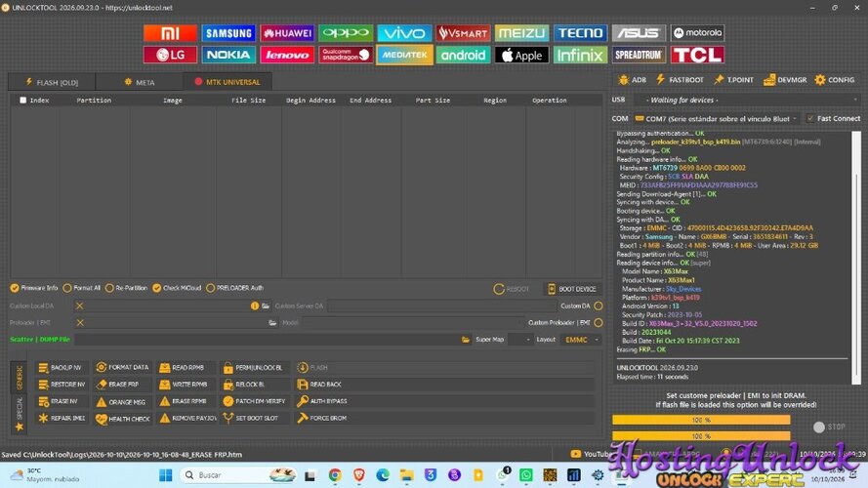The width and height of the screenshot is (868, 488).
Task: Open the T.POINT tool
Action: click(733, 80)
